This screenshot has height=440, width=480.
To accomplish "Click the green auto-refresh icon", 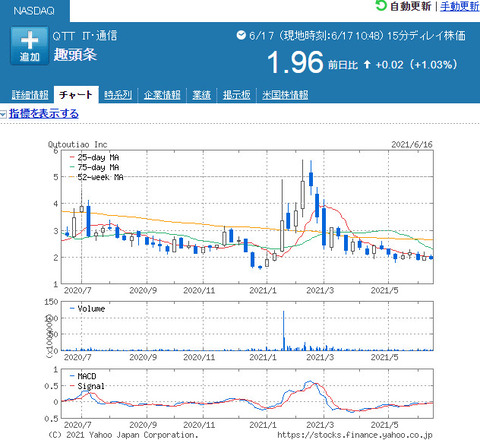I will point(381,5).
